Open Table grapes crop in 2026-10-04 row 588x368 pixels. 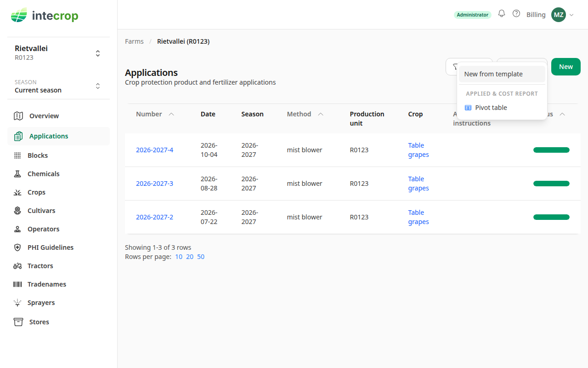(x=418, y=150)
